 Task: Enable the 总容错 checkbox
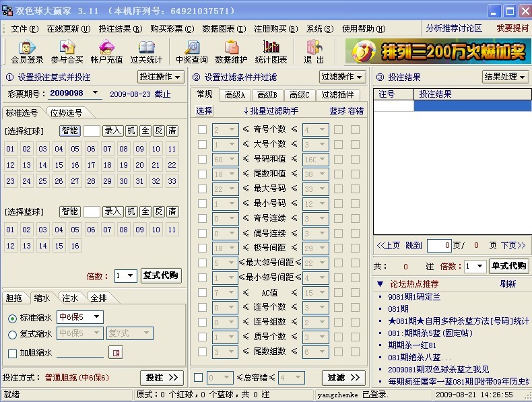(x=199, y=378)
